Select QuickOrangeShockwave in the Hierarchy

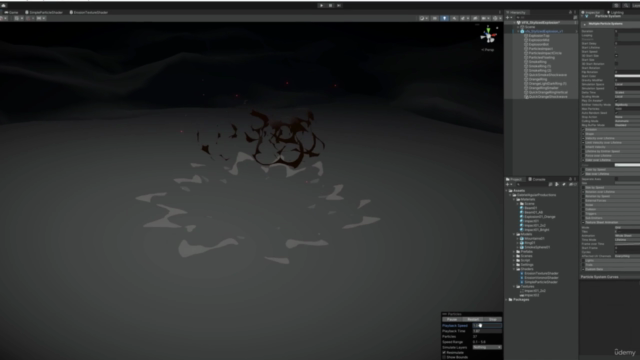tap(548, 97)
